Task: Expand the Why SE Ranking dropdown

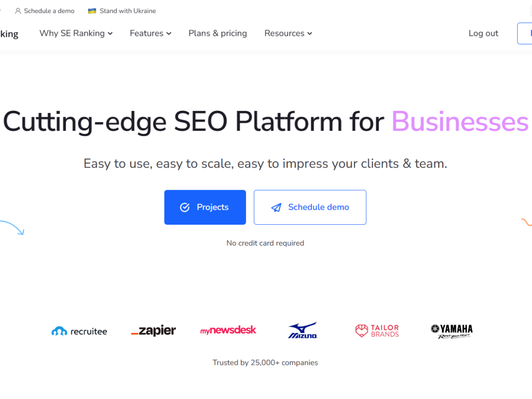Action: pos(76,33)
